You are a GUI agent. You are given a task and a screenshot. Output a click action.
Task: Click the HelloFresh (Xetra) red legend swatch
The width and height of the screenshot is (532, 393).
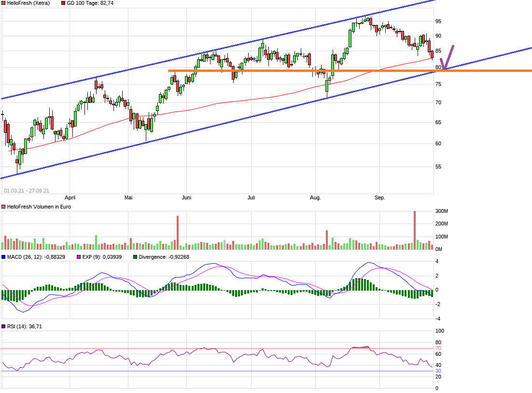pos(3,3)
